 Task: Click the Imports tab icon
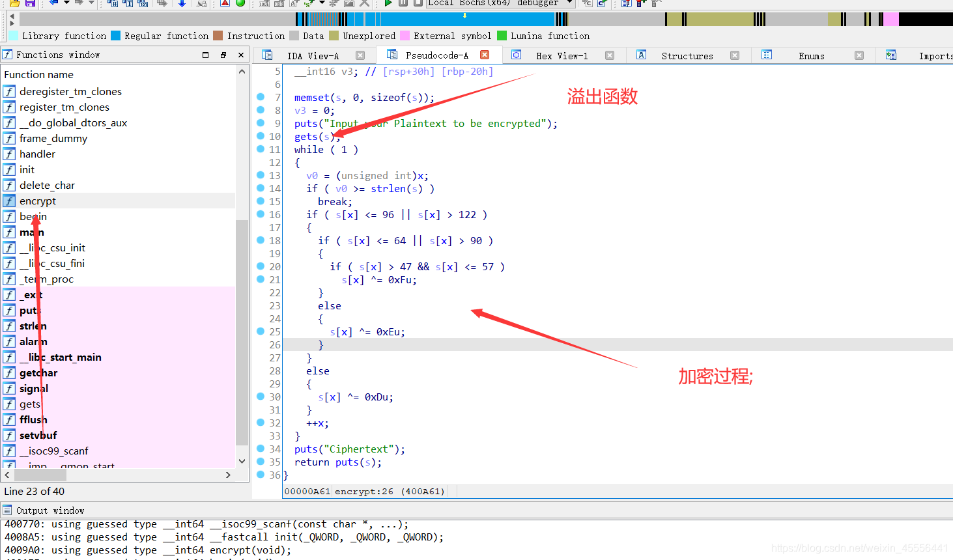pyautogui.click(x=891, y=55)
